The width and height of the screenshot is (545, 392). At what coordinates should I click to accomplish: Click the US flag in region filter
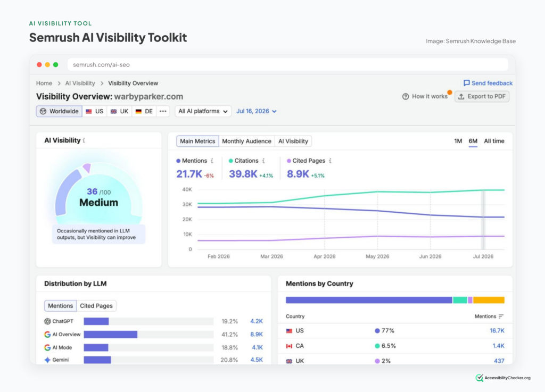point(89,112)
